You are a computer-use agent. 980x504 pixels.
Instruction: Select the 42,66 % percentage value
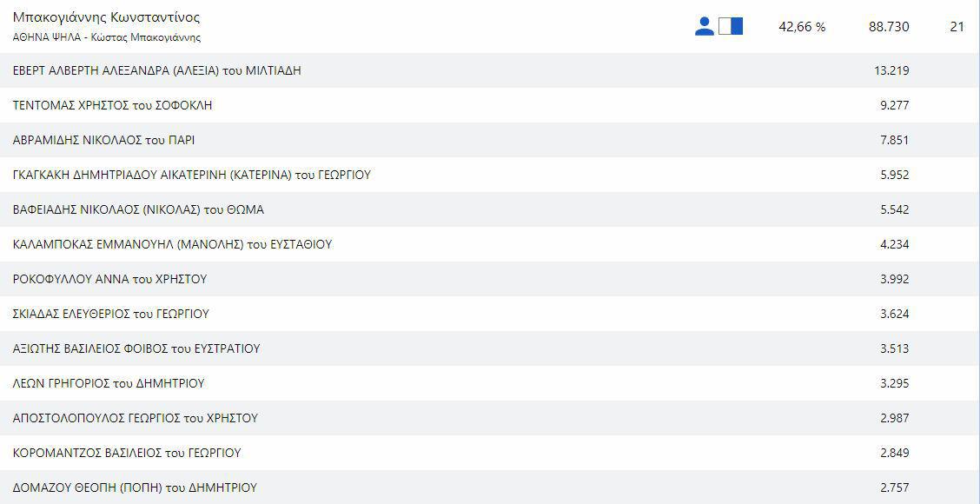click(802, 27)
